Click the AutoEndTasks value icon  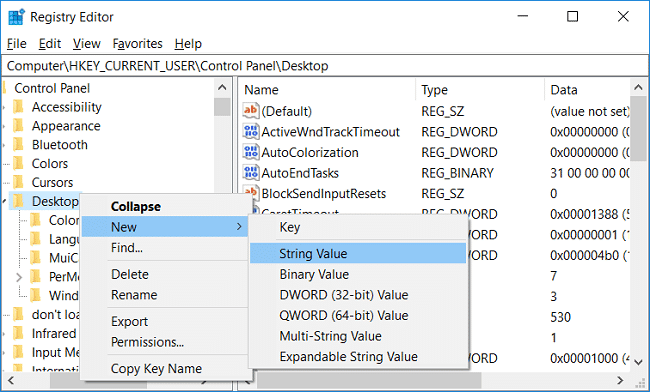[251, 172]
